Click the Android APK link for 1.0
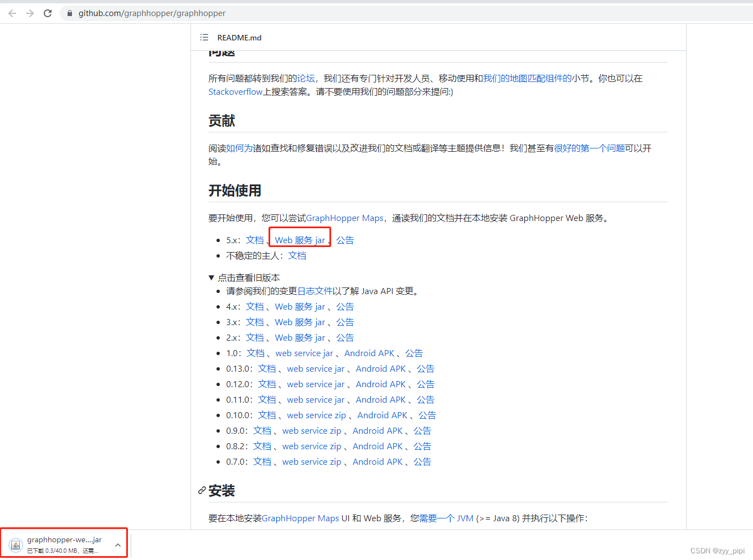The width and height of the screenshot is (753, 560). tap(369, 353)
